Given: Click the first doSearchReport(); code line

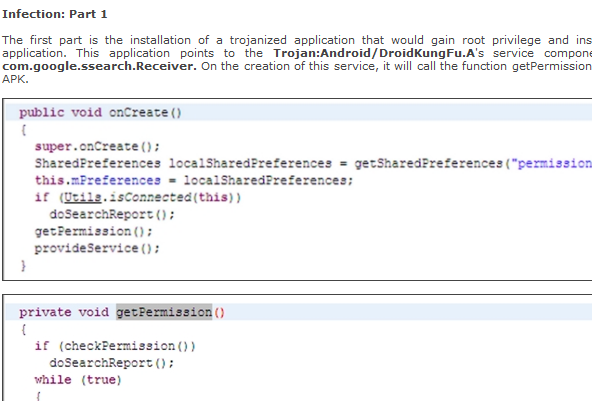Looking at the screenshot, I should pyautogui.click(x=112, y=214).
